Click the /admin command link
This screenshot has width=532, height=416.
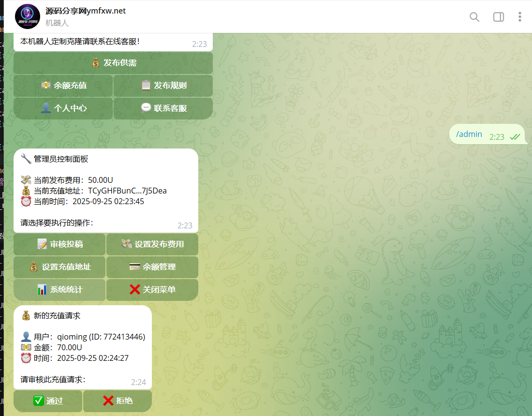(x=469, y=134)
